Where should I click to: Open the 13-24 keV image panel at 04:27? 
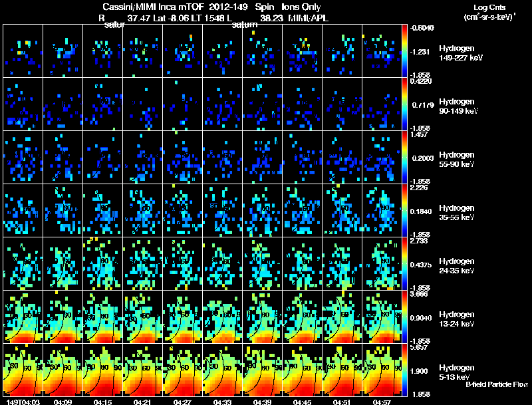(x=182, y=317)
